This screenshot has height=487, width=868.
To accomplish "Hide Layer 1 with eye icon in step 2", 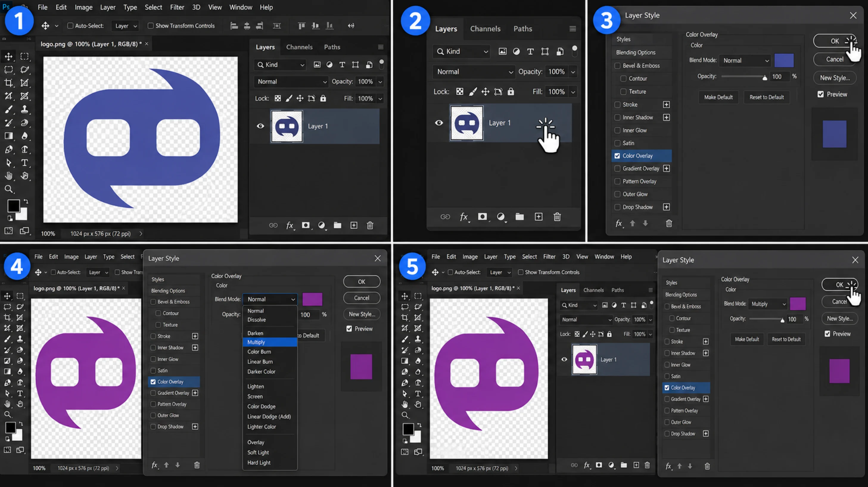I will pos(439,123).
